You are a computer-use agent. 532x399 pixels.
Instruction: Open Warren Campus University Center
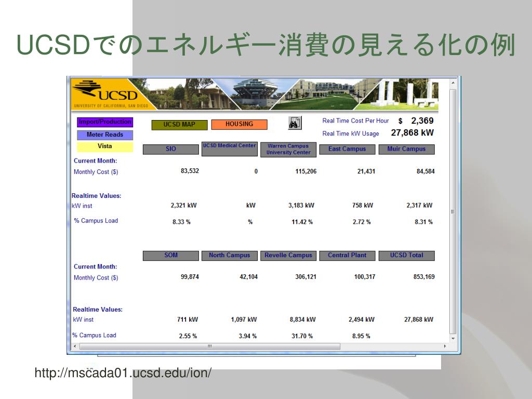tap(288, 150)
